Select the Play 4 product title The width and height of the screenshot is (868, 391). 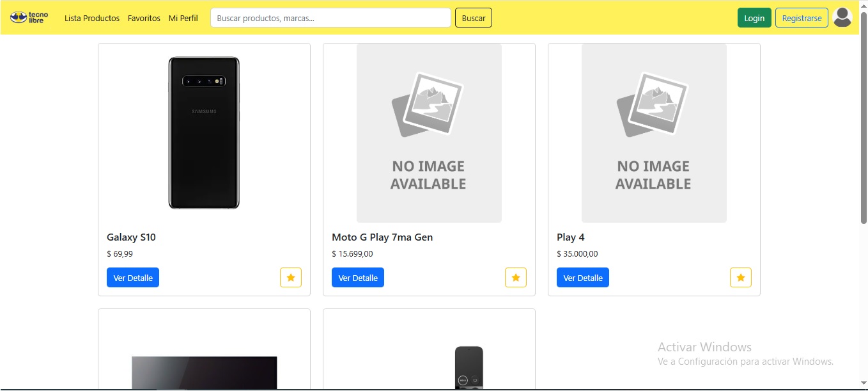570,237
